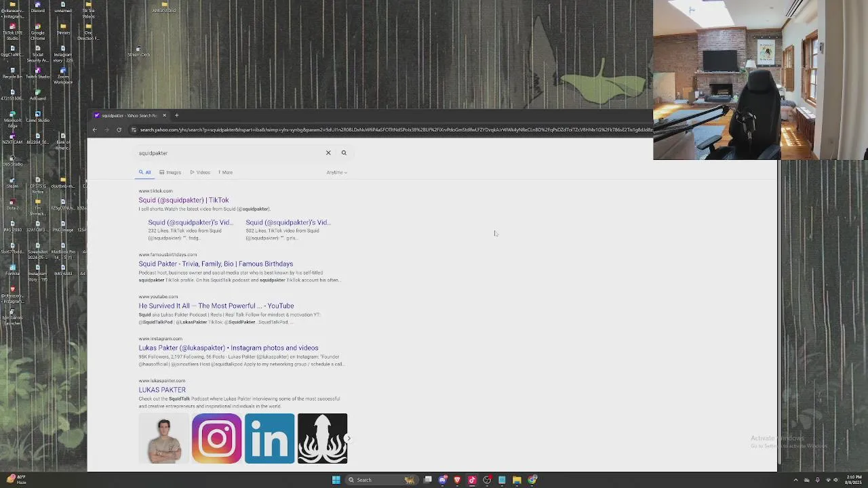Reload the Yahoo search page
Image resolution: width=868 pixels, height=488 pixels.
point(119,129)
